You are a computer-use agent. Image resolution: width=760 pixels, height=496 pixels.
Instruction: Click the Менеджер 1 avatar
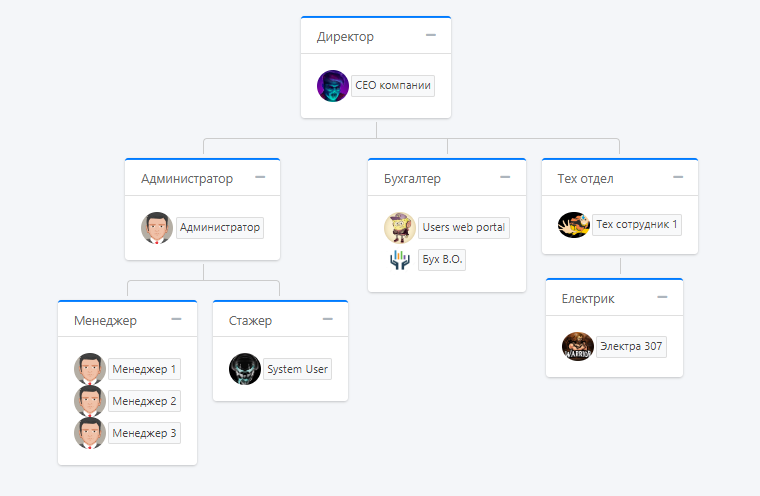[x=90, y=369]
